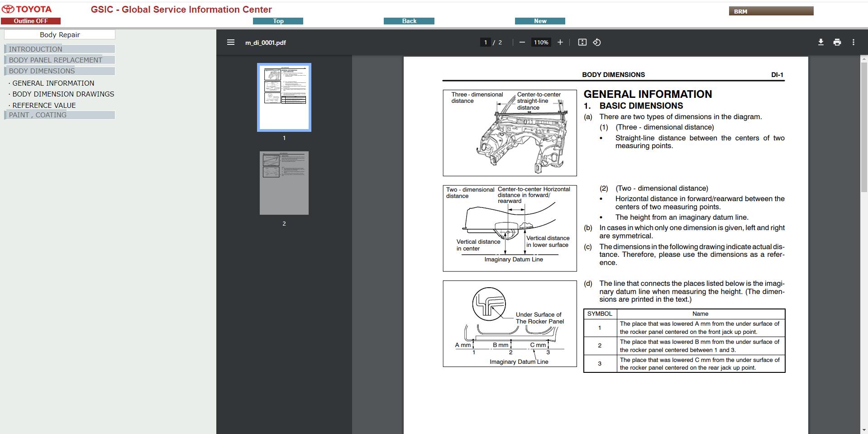
Task: Print the PDF document
Action: [x=837, y=42]
